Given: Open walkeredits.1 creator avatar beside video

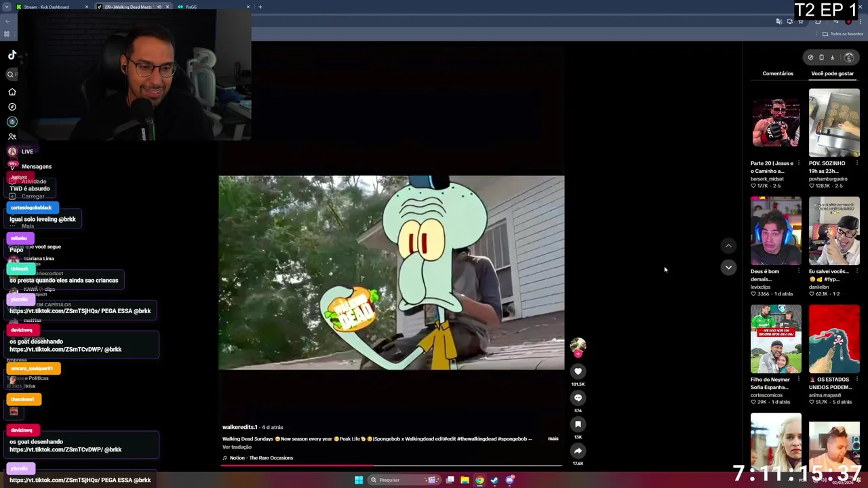Looking at the screenshot, I should click(578, 346).
